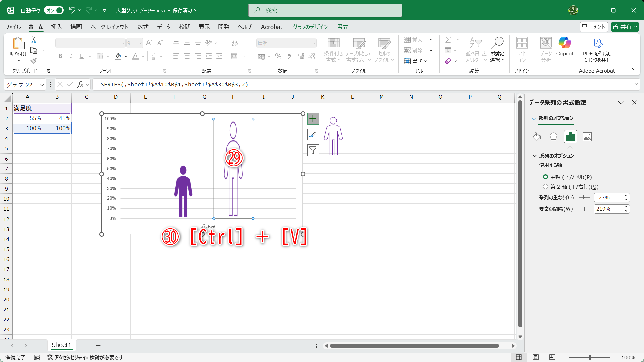
Task: Open the fill color dropdown arrow
Action: [x=126, y=56]
